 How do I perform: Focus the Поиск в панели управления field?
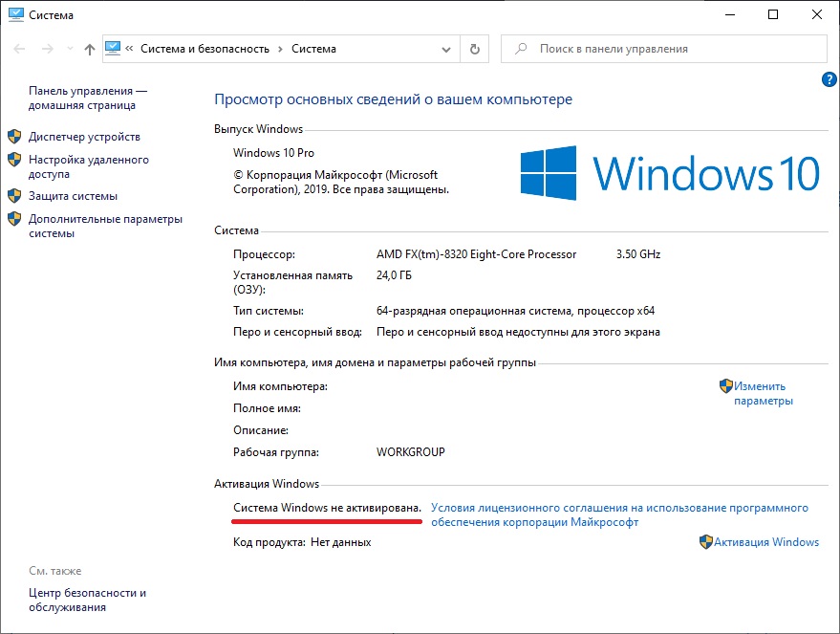664,49
